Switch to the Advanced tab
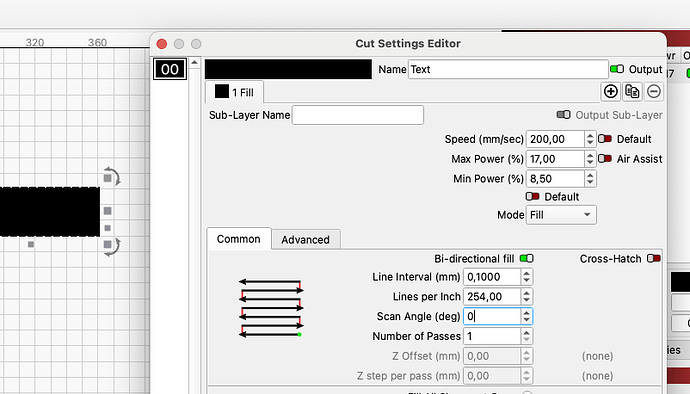The width and height of the screenshot is (690, 394). tap(305, 239)
